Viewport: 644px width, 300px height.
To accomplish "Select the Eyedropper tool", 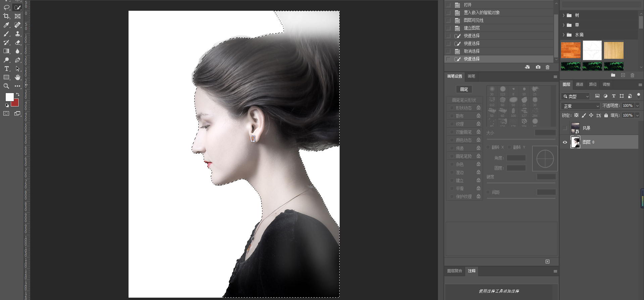I will (x=6, y=25).
